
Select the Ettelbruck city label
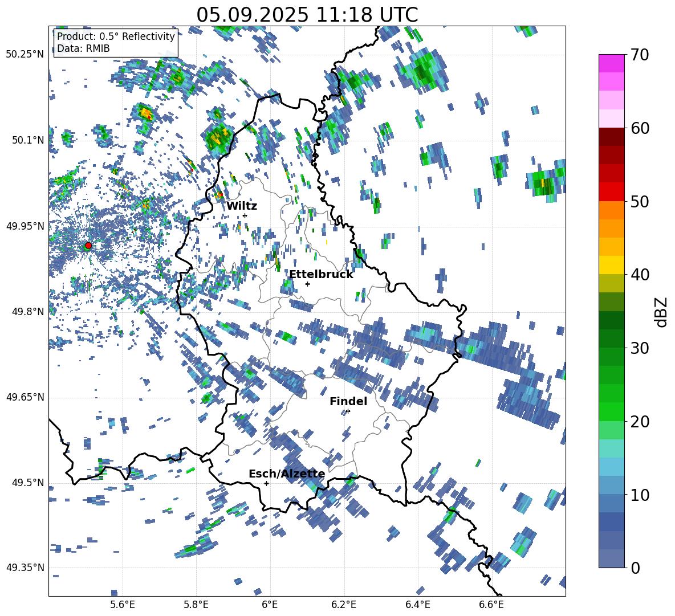tap(321, 275)
